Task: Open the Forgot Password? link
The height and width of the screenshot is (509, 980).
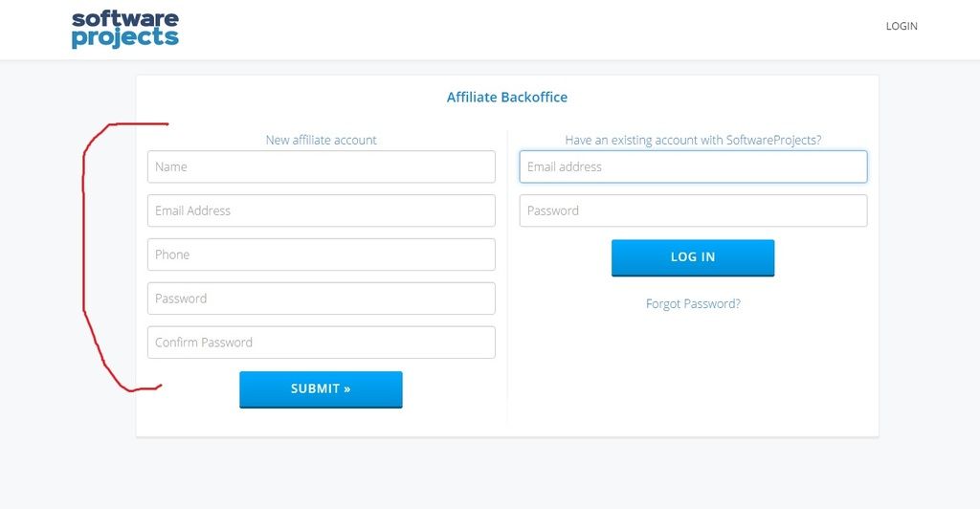Action: point(693,303)
